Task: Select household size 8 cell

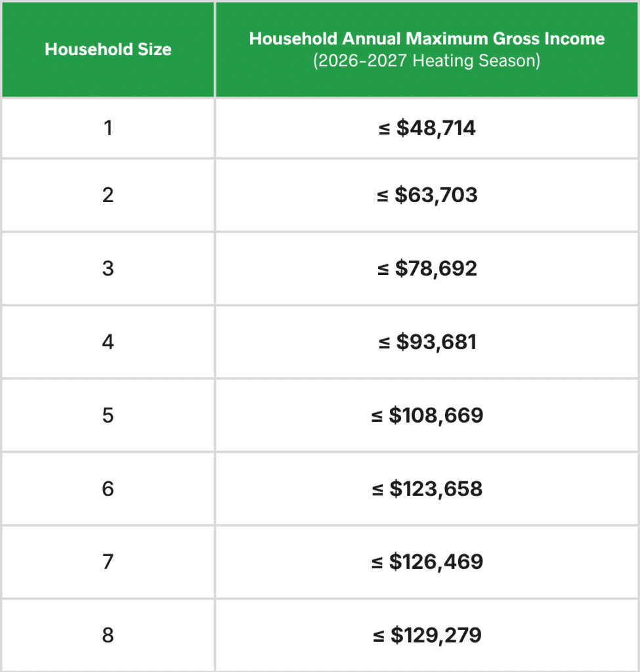Action: click(x=108, y=635)
